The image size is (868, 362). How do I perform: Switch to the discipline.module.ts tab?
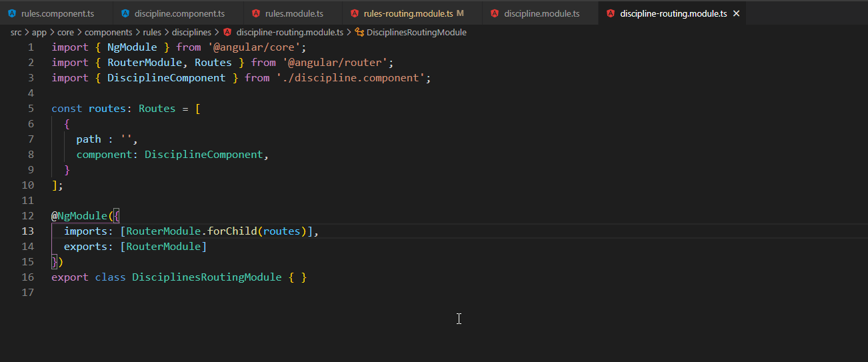point(541,13)
